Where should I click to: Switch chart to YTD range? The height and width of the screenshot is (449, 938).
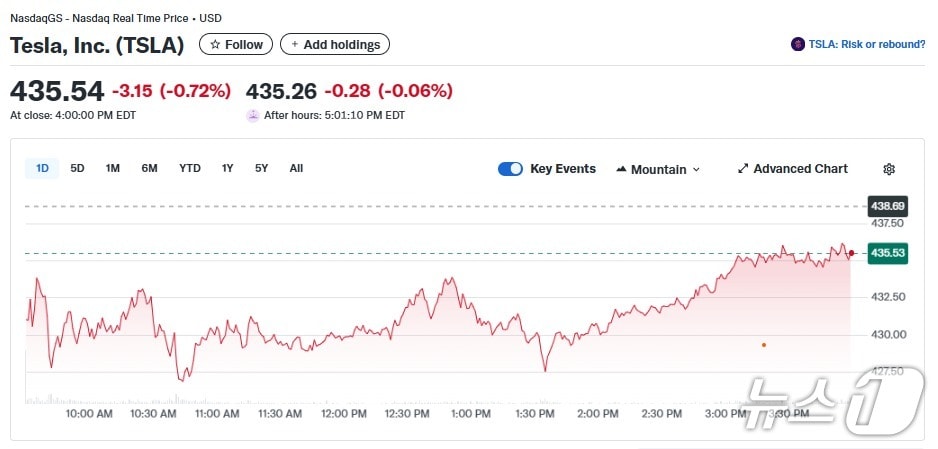tap(189, 168)
